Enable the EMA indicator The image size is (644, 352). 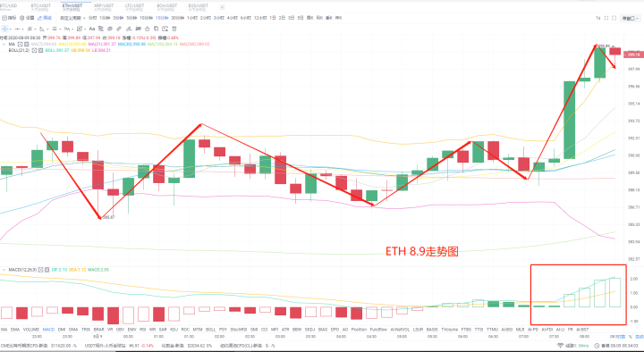[x=15, y=330]
